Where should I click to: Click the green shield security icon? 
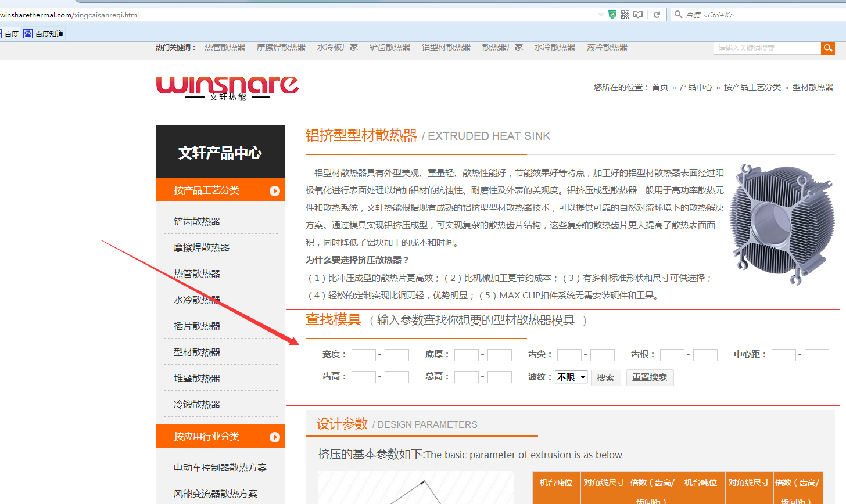[x=612, y=15]
